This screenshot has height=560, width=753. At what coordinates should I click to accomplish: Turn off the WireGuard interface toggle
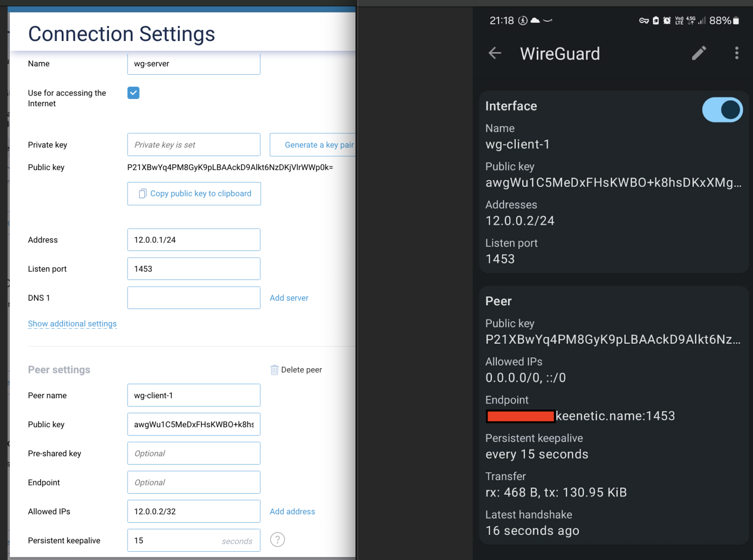coord(722,110)
